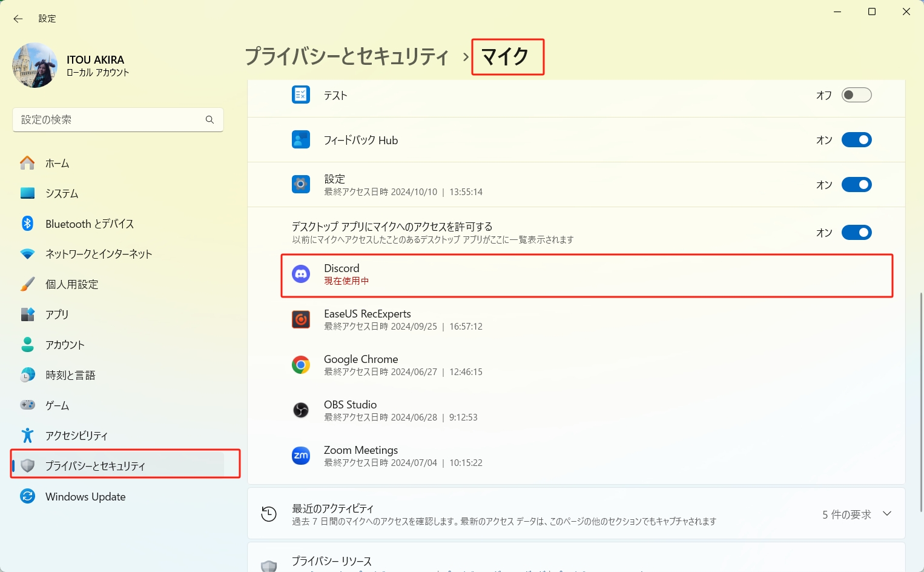Click the テスト app icon
The image size is (924, 572).
pos(301,95)
